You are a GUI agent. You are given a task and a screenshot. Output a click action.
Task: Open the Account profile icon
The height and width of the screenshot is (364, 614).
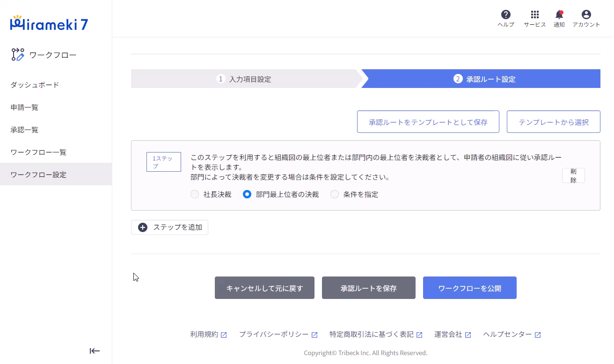point(586,15)
